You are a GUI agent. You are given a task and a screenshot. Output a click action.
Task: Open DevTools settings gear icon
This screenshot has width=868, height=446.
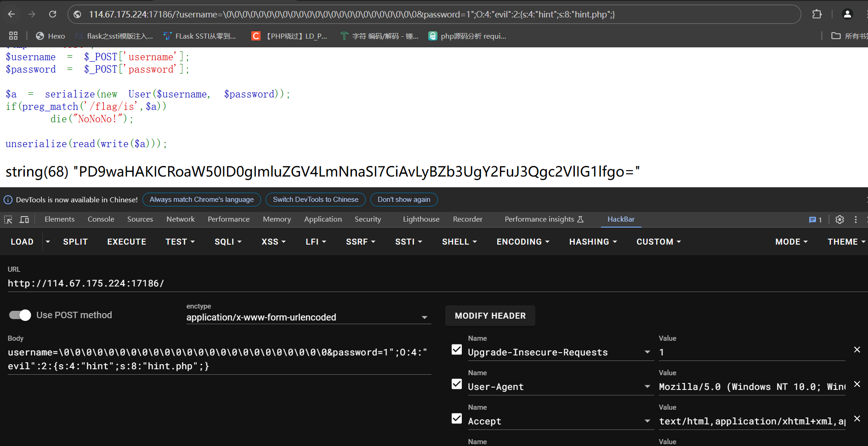840,220
